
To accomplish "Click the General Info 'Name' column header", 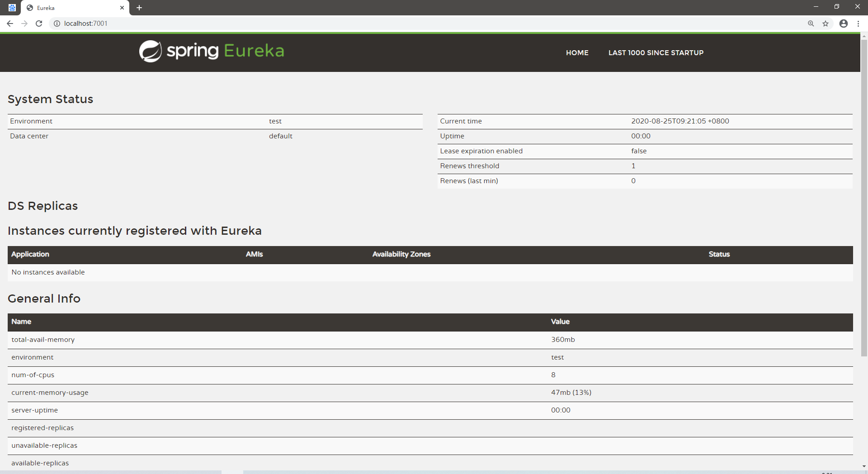I will click(21, 322).
